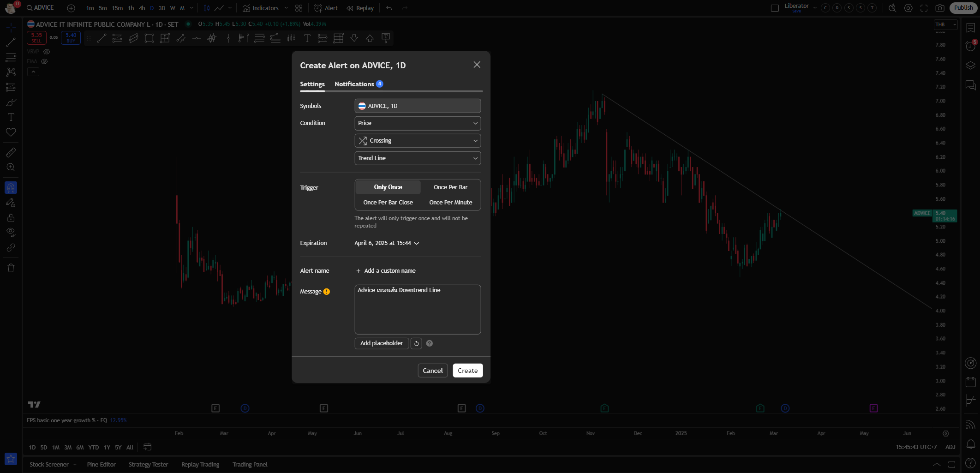
Task: Open the layout setup grid icon
Action: click(299, 8)
